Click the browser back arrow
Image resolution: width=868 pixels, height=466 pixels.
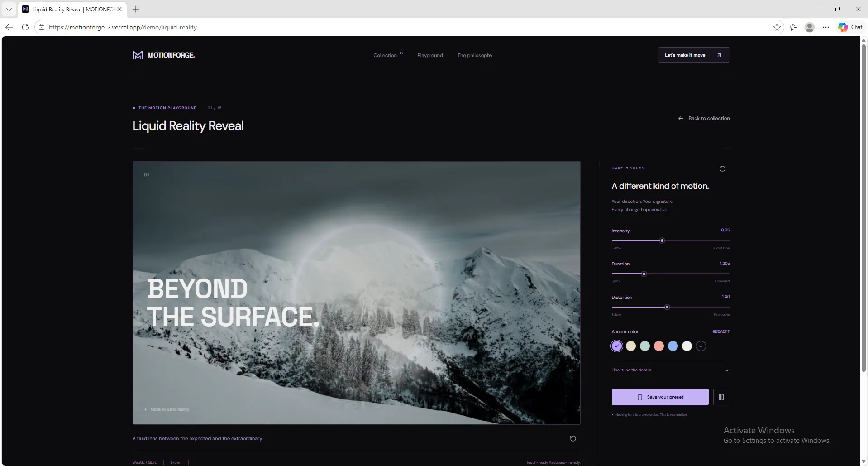(x=9, y=27)
